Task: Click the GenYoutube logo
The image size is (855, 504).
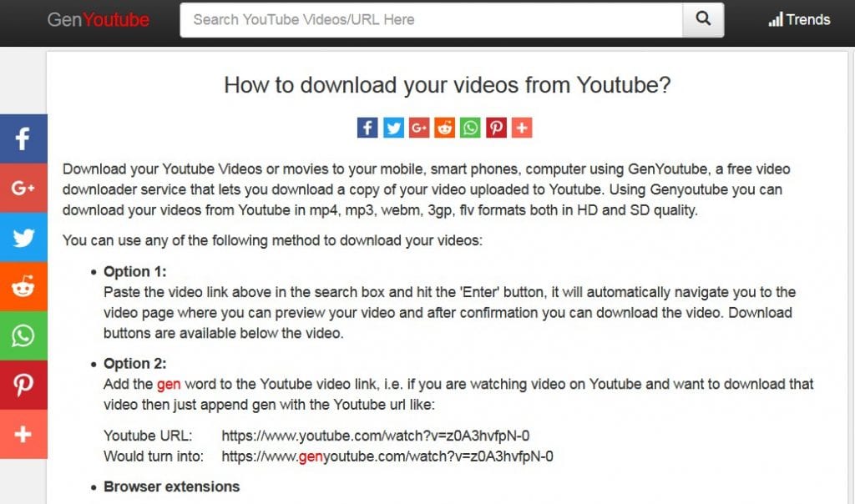Action: [99, 20]
